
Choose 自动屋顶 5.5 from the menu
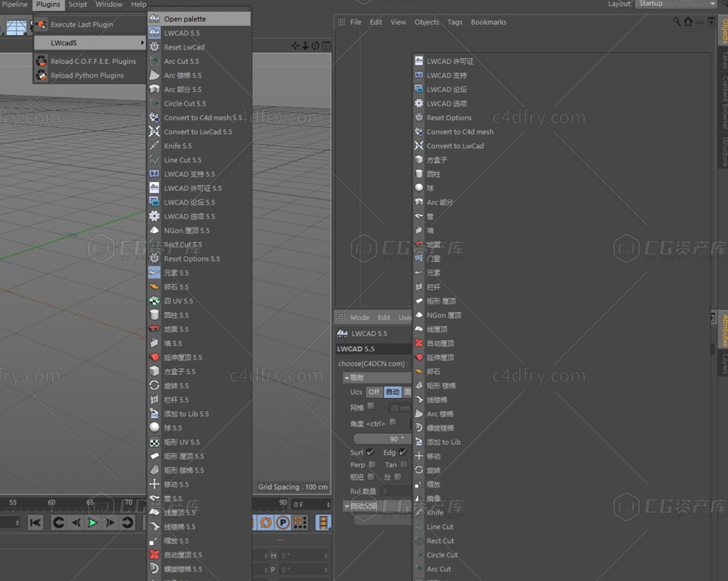coord(199,555)
